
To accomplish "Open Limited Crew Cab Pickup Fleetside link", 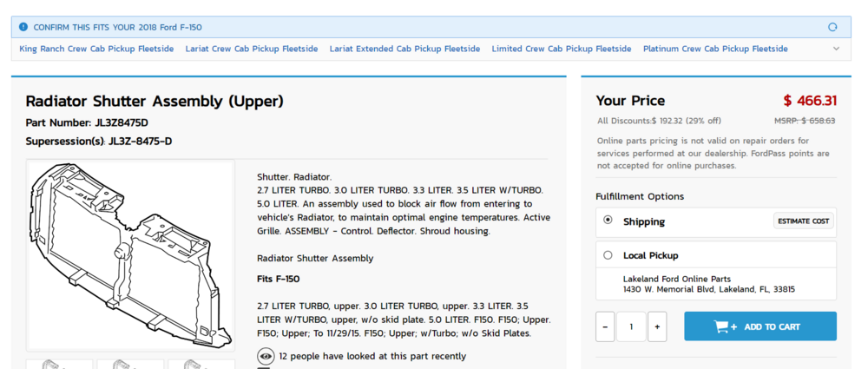I will click(562, 49).
